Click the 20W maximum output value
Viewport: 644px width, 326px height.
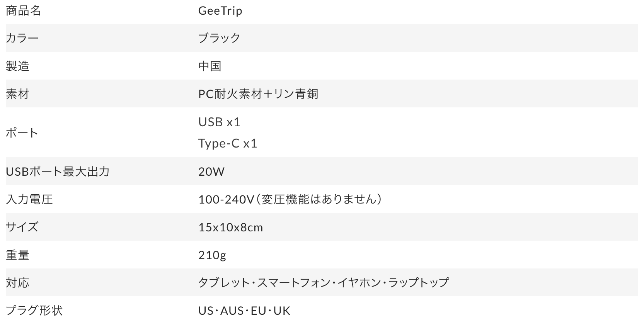[211, 171]
